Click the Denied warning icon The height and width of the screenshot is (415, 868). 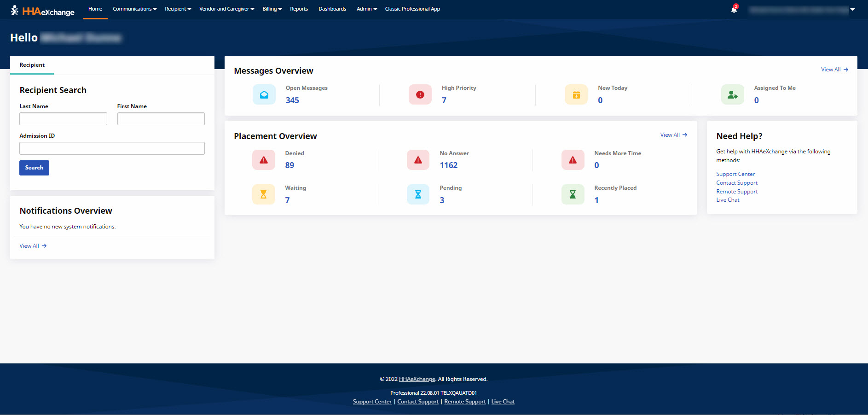point(264,160)
